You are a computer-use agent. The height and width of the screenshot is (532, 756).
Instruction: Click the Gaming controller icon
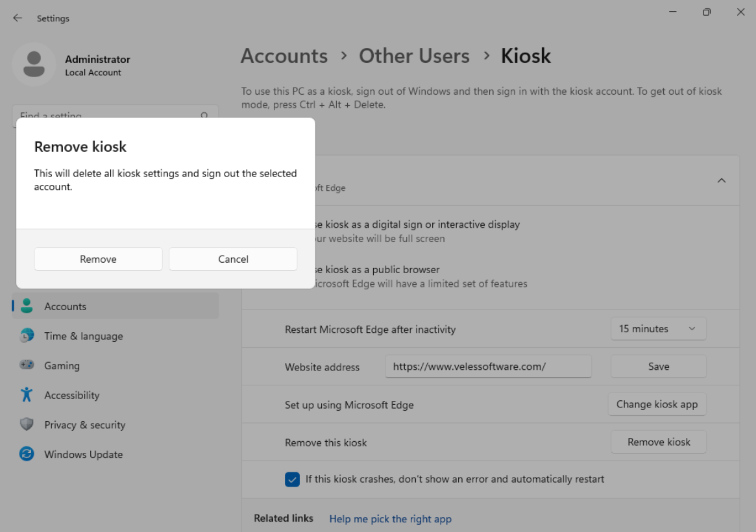coord(27,365)
